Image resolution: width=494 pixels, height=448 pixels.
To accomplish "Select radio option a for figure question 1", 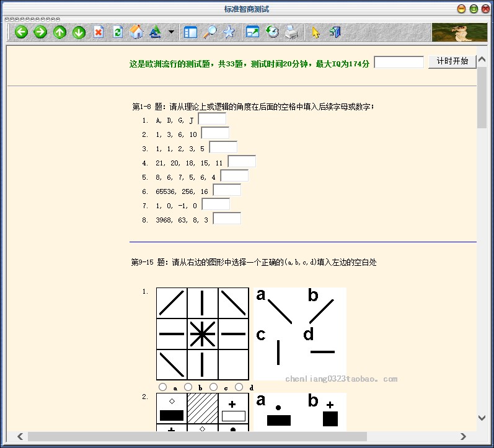I will coord(162,387).
